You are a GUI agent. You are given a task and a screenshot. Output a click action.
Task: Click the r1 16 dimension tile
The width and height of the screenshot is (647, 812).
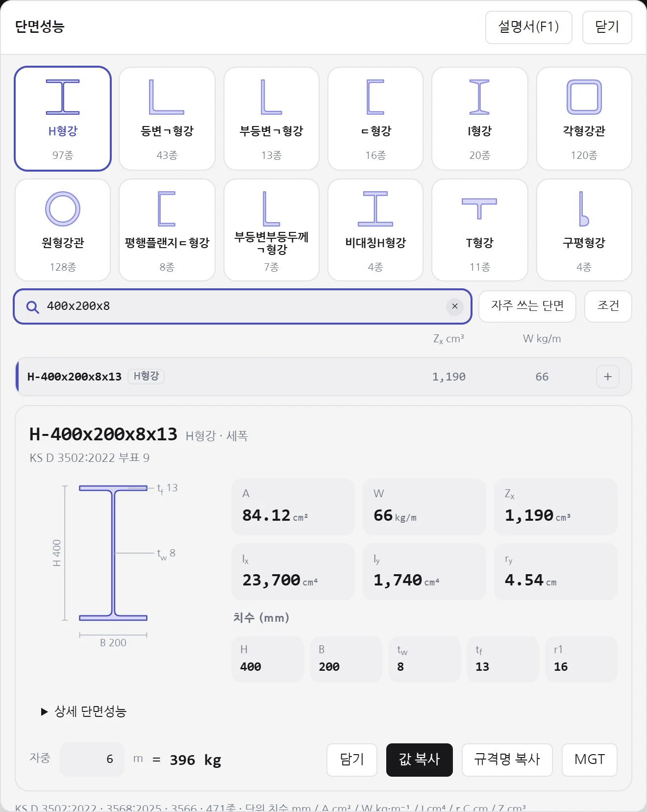click(x=581, y=659)
